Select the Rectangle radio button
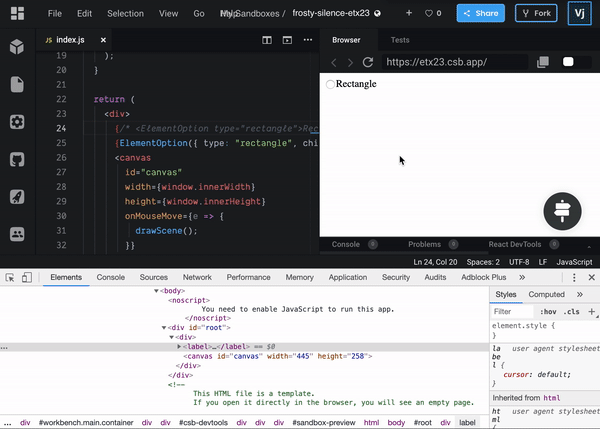600x429 pixels. click(330, 84)
